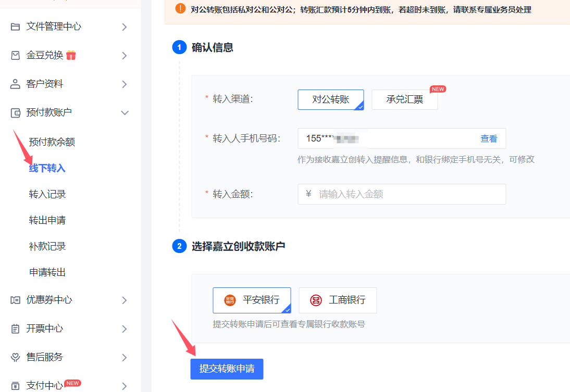Screen dimensions: 570x392
Task: Click 查看 link to reveal phone number
Action: 488,138
